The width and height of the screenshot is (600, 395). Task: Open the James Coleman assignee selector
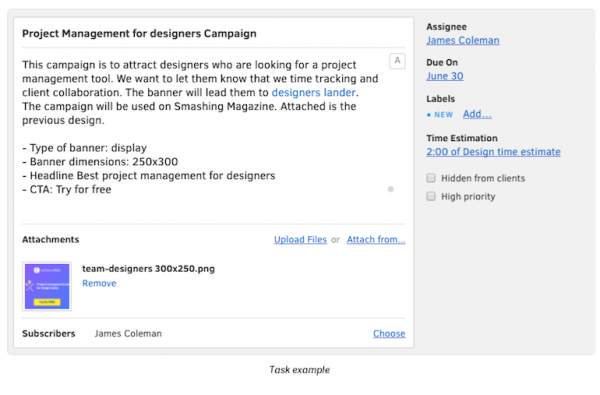point(463,41)
